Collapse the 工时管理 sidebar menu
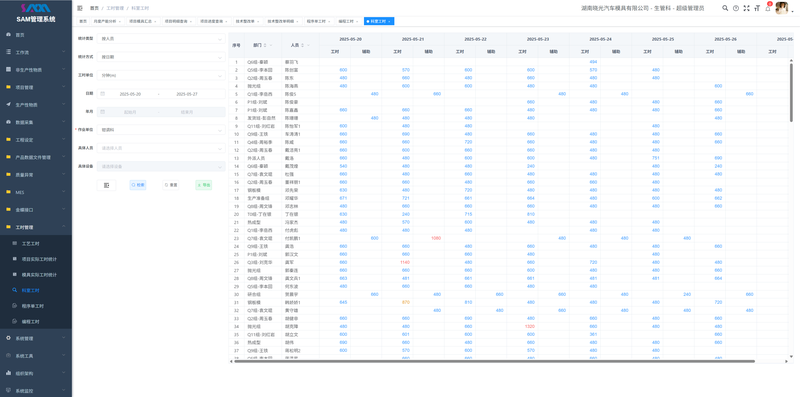 pyautogui.click(x=36, y=227)
